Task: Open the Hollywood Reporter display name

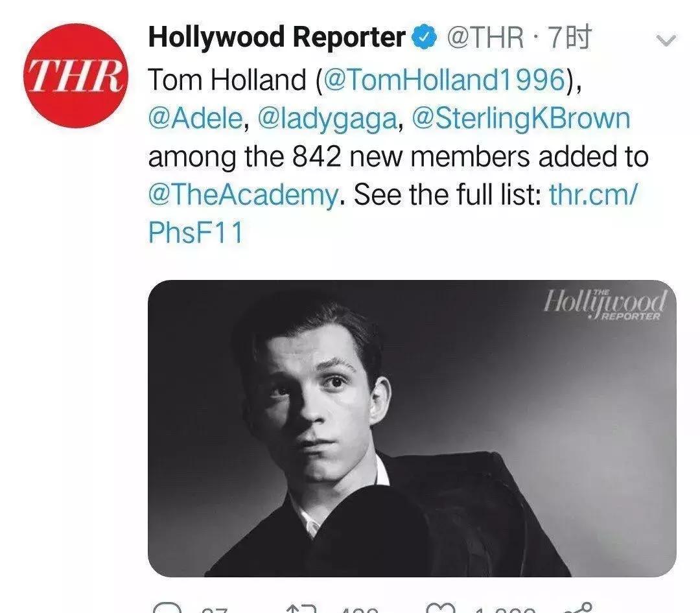Action: click(x=276, y=38)
